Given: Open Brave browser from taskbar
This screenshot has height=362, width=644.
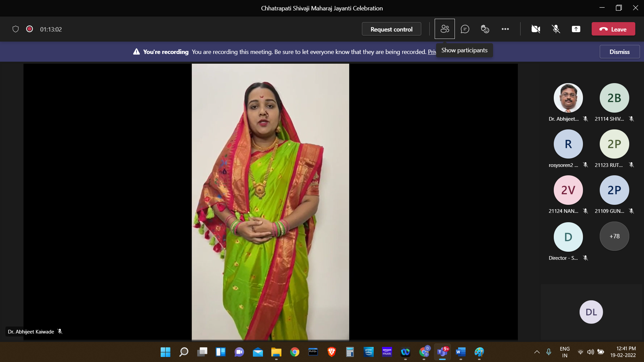Looking at the screenshot, I should (331, 352).
